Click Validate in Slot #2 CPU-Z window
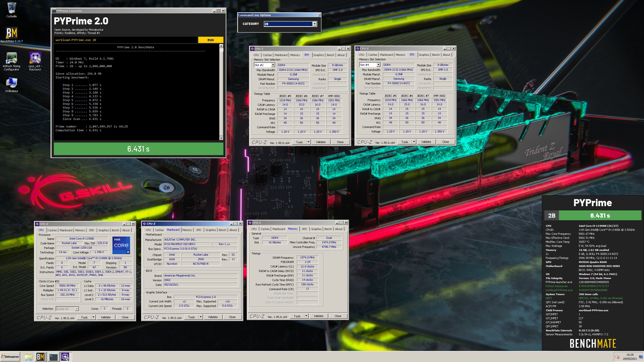The image size is (644, 362). (x=321, y=142)
